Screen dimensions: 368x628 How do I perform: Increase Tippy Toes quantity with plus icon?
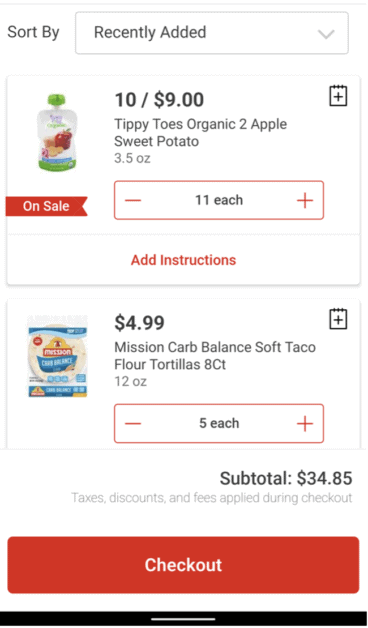pos(305,200)
